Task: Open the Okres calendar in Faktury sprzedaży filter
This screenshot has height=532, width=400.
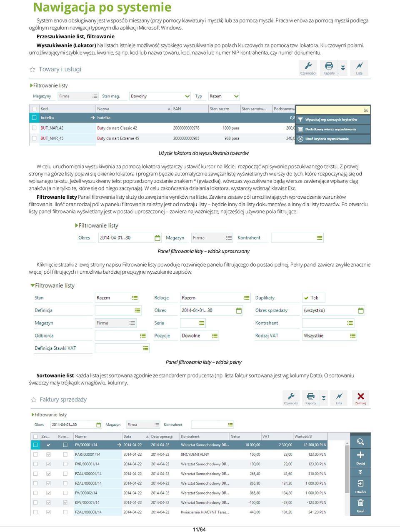Action: click(99, 425)
